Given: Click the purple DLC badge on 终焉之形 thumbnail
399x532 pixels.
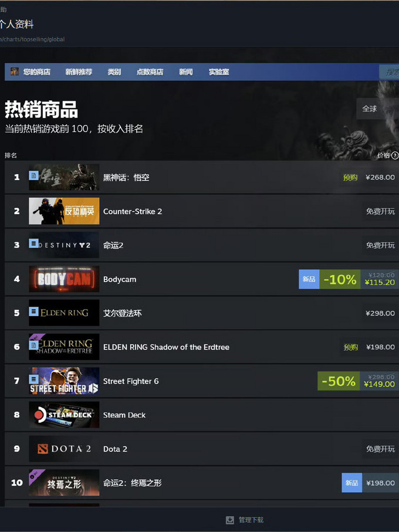Looking at the screenshot, I should coord(36,476).
